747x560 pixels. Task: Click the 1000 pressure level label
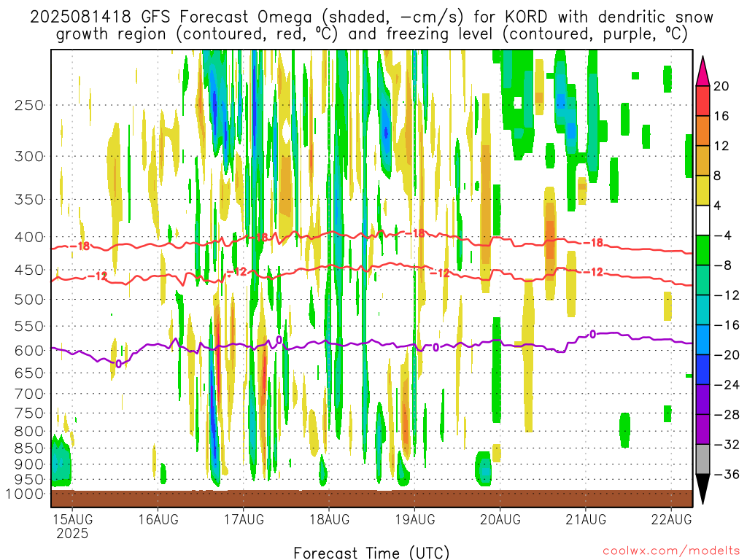(x=26, y=494)
